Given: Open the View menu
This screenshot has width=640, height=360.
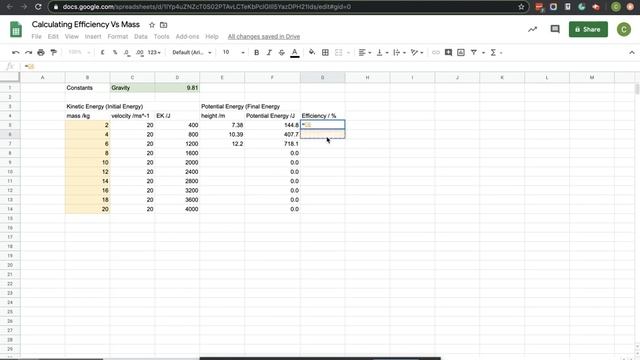Looking at the screenshot, I should (x=71, y=37).
